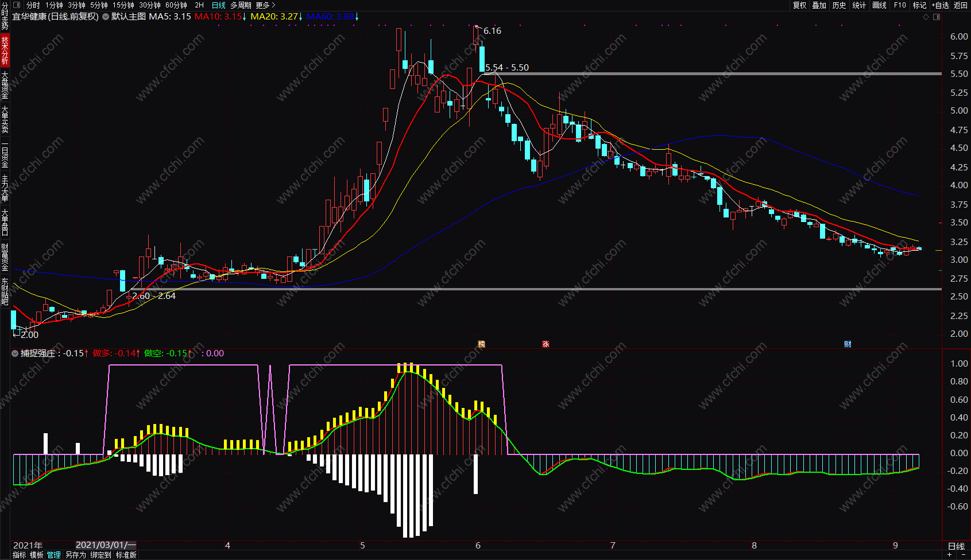971x560 pixels.
Task: Click the MA5: 3.15 indicator value
Action: point(170,17)
